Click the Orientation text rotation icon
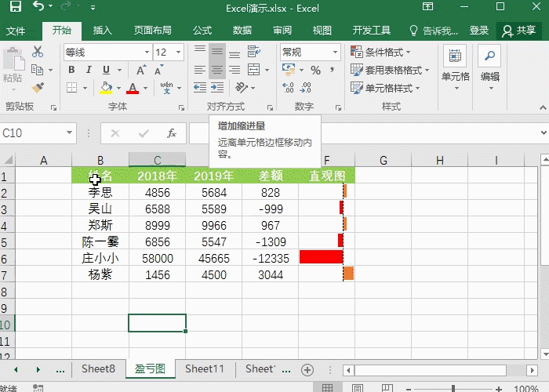This screenshot has width=549, height=392. pyautogui.click(x=242, y=87)
